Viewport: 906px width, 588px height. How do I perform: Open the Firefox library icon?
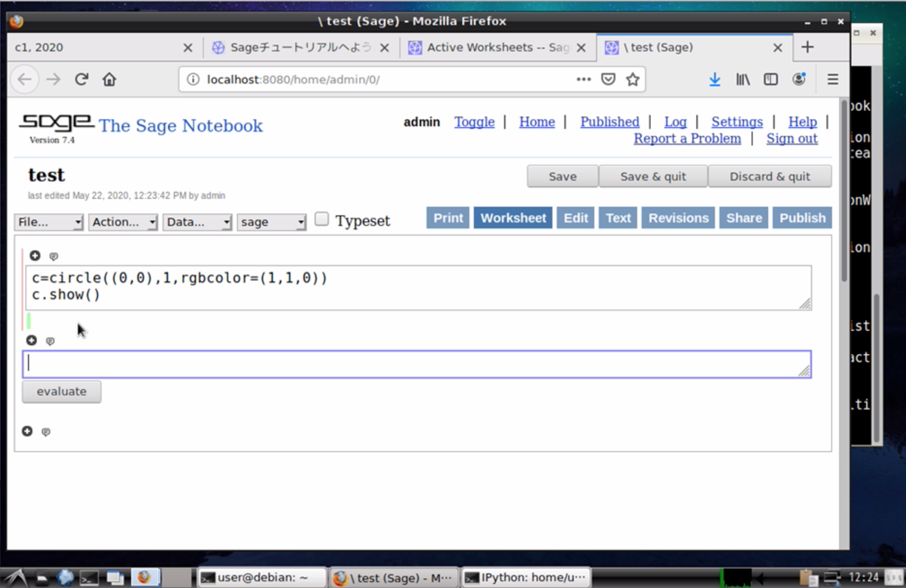pos(743,79)
